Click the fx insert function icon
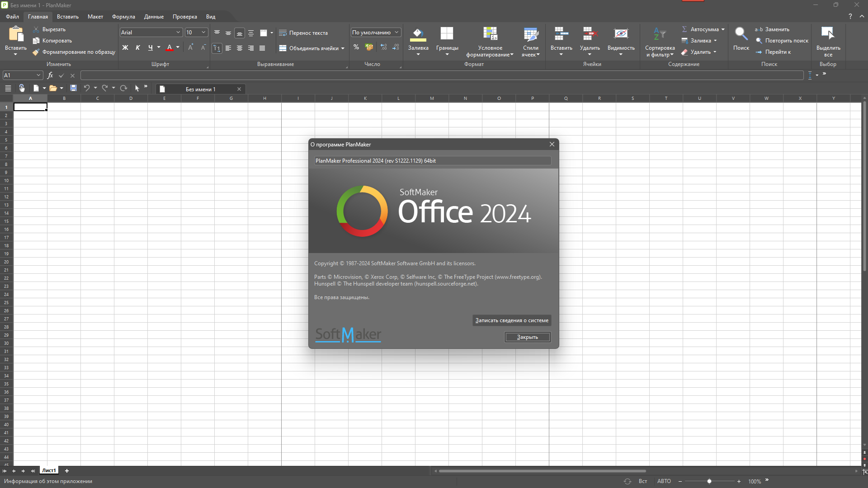The image size is (868, 488). (50, 75)
